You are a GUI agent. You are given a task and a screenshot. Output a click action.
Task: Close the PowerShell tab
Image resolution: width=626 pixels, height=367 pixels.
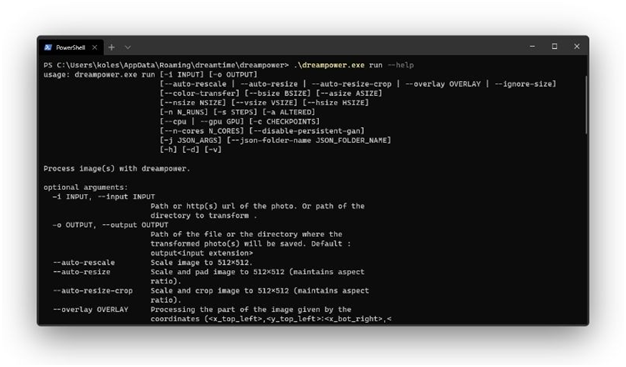pos(95,48)
